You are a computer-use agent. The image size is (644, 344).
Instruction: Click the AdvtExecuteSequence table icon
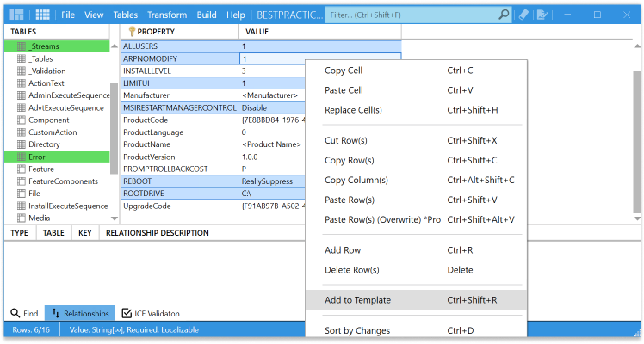pyautogui.click(x=22, y=107)
